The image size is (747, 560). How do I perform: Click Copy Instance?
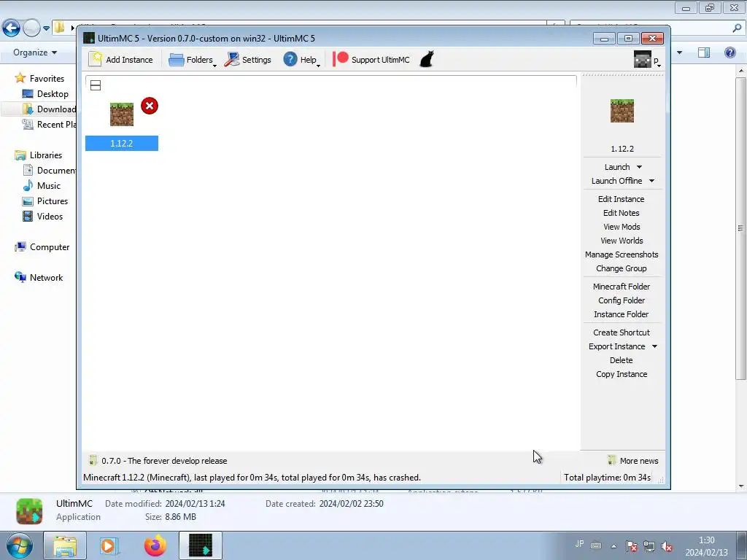[x=622, y=374]
